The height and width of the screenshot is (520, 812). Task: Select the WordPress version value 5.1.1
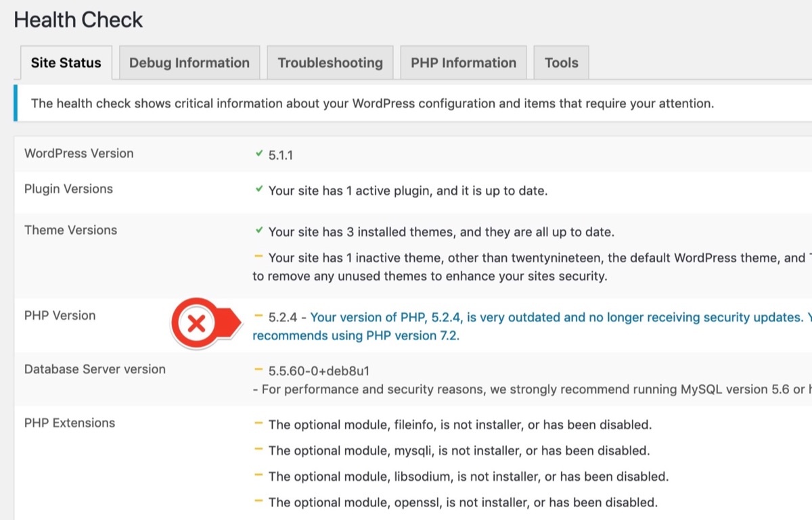click(281, 155)
